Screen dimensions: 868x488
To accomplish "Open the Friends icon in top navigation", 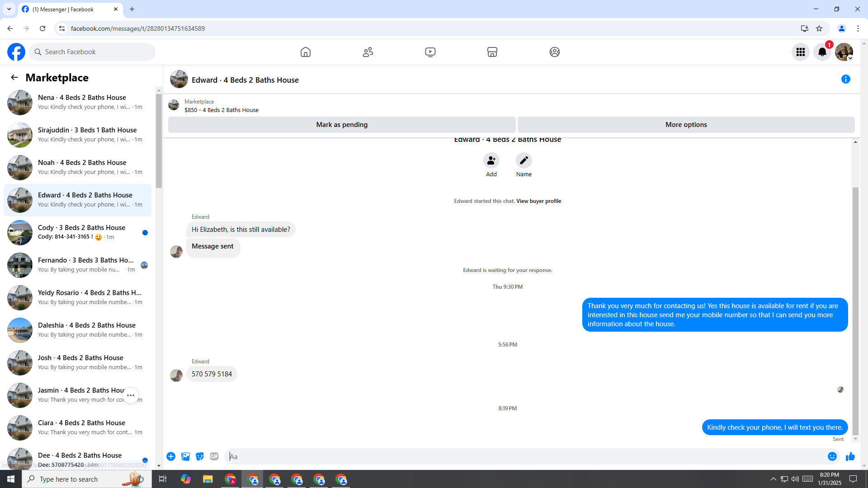I will pyautogui.click(x=368, y=52).
